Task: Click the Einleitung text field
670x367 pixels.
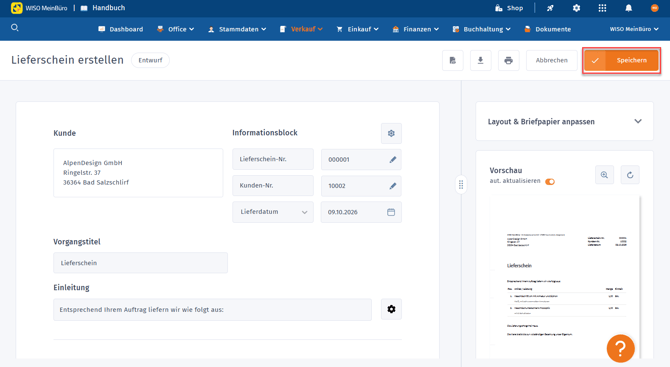Action: pyautogui.click(x=212, y=310)
